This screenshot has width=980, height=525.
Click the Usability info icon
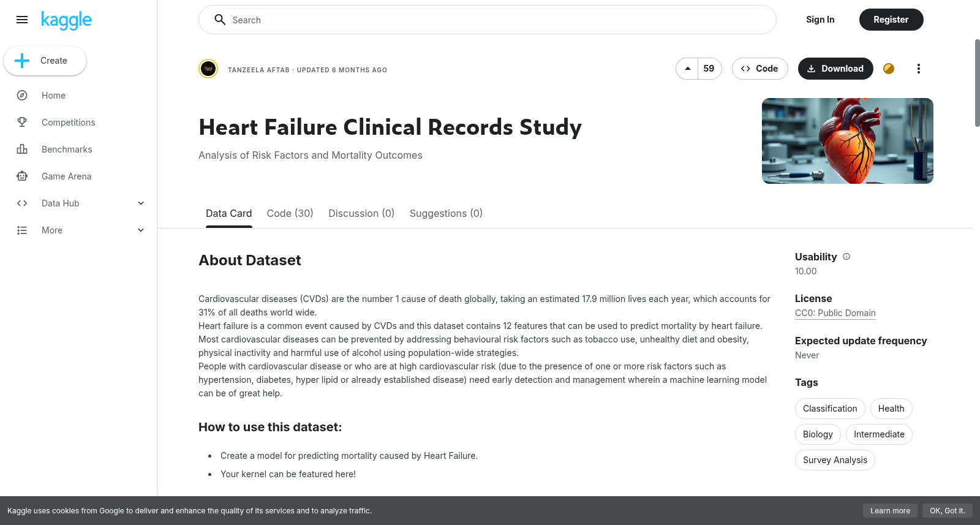pyautogui.click(x=846, y=257)
